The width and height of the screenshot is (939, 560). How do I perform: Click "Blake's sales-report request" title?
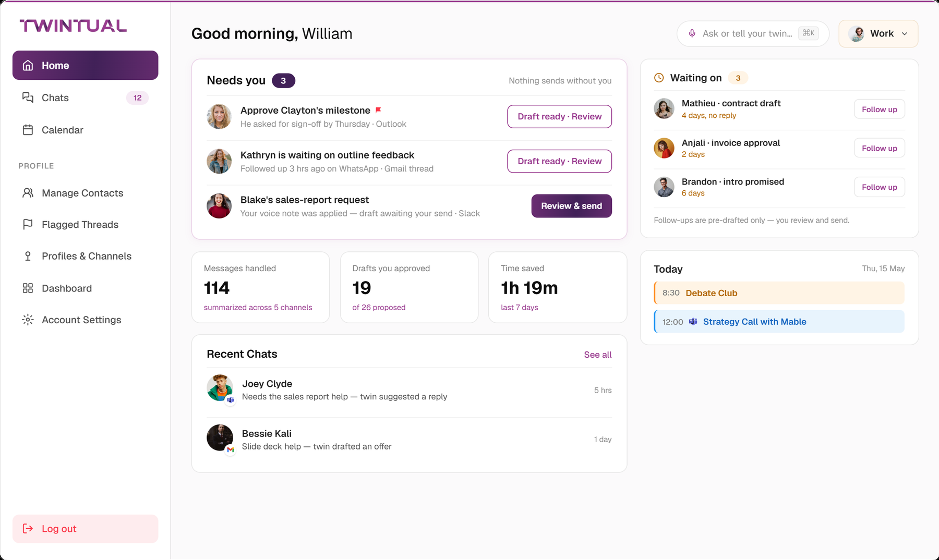(305, 200)
